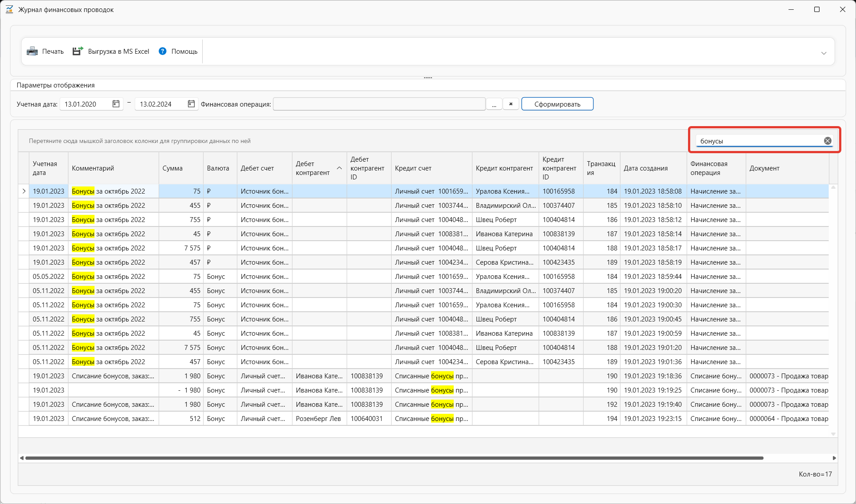This screenshot has height=504, width=856.
Task: Click the sum 512 cell
Action: [x=181, y=419]
